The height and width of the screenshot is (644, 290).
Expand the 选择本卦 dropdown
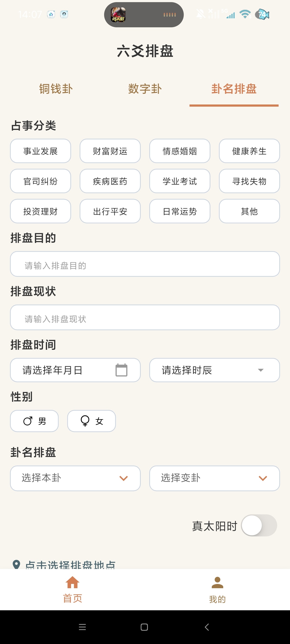[75, 478]
